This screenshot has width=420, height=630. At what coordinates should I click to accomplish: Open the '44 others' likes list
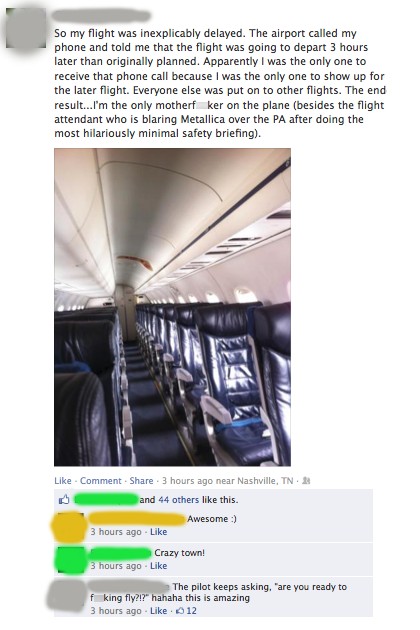click(x=178, y=500)
